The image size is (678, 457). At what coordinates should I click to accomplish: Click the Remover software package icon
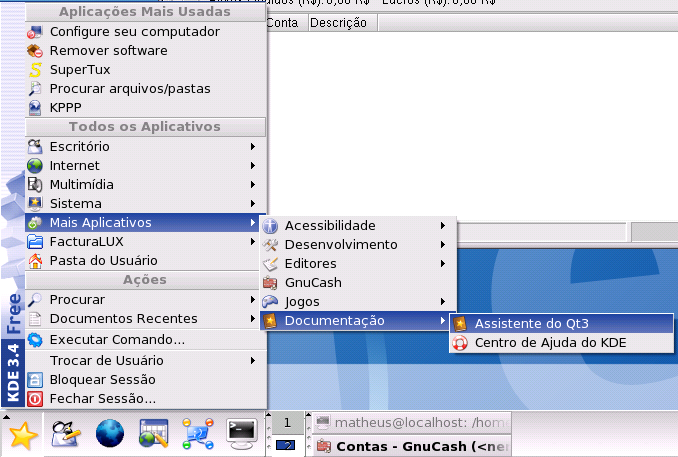pos(35,51)
